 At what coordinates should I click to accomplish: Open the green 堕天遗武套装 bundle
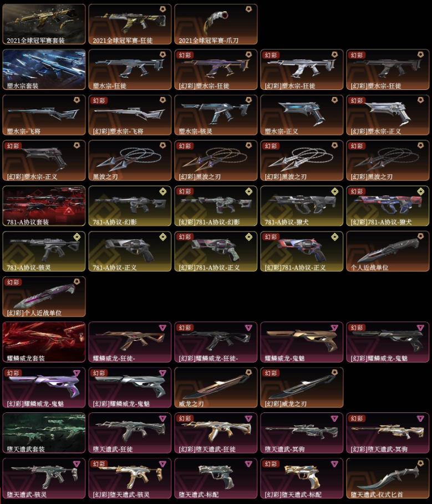[44, 432]
